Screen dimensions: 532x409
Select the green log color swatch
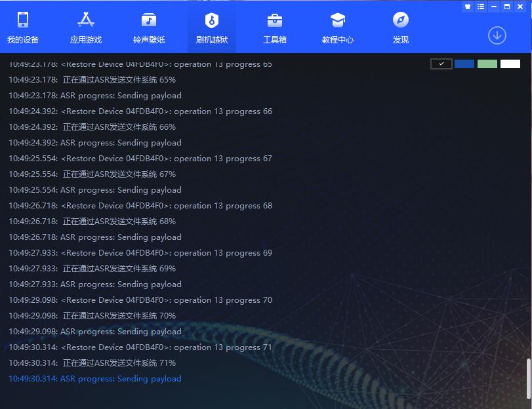pos(487,64)
